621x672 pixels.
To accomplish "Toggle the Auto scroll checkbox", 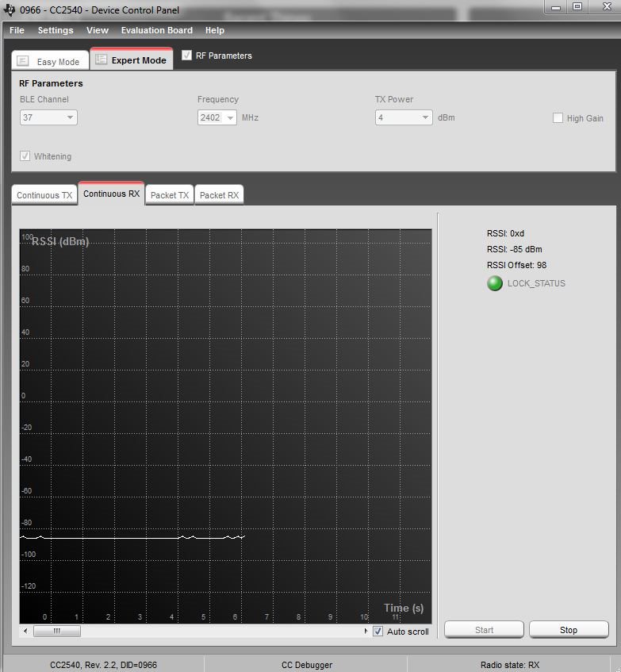I will (378, 632).
